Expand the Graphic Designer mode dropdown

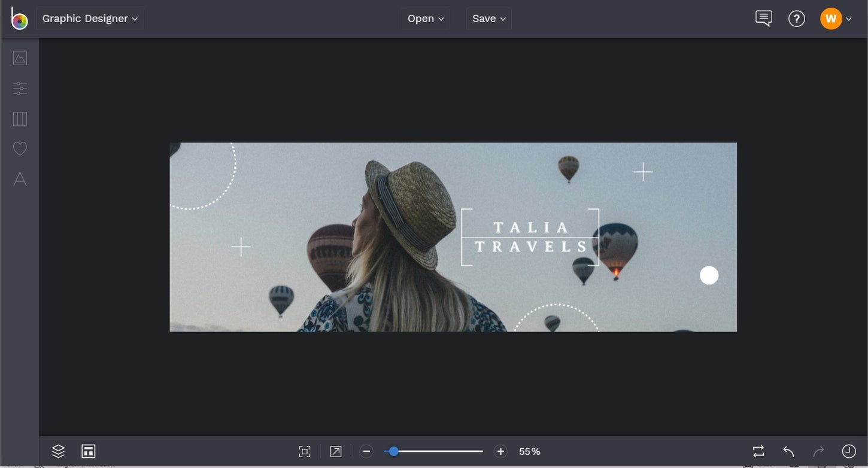pyautogui.click(x=90, y=18)
